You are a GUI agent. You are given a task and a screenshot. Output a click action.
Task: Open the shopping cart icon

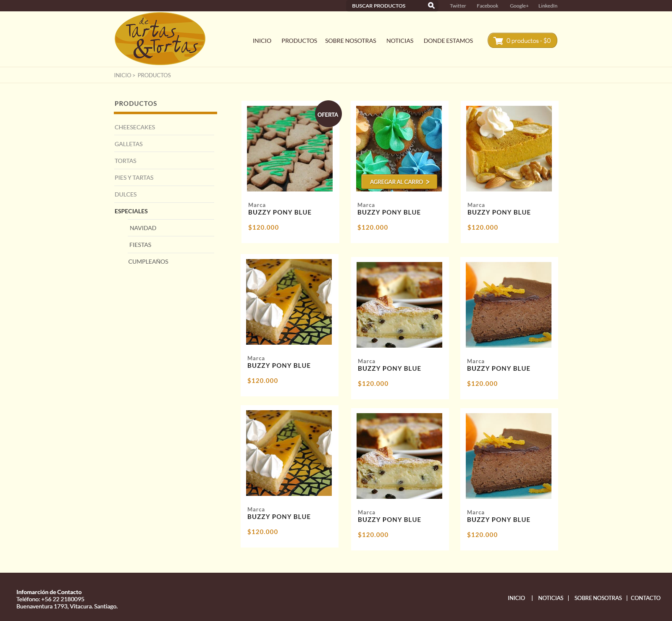click(x=498, y=41)
